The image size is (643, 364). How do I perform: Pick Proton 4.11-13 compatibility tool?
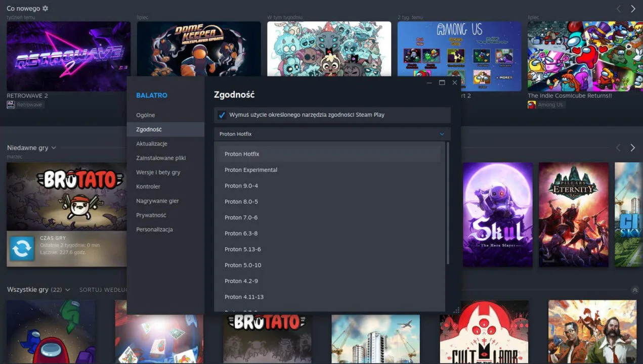coord(329,297)
